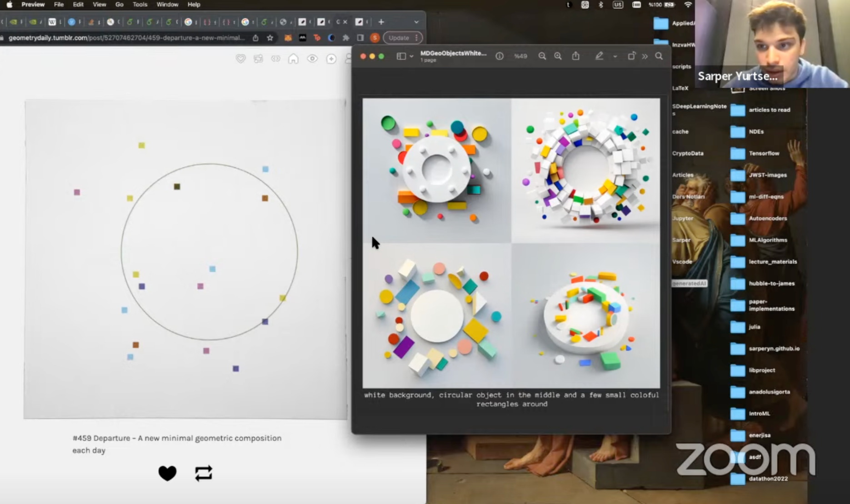
Task: Click the #459 Departure caption text
Action: 177,444
